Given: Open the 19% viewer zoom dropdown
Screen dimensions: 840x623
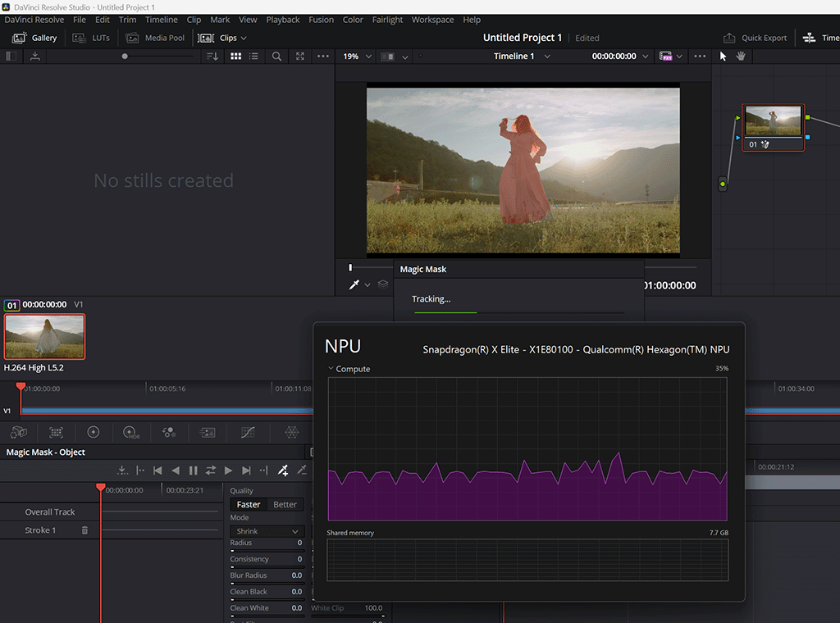Looking at the screenshot, I should point(357,57).
